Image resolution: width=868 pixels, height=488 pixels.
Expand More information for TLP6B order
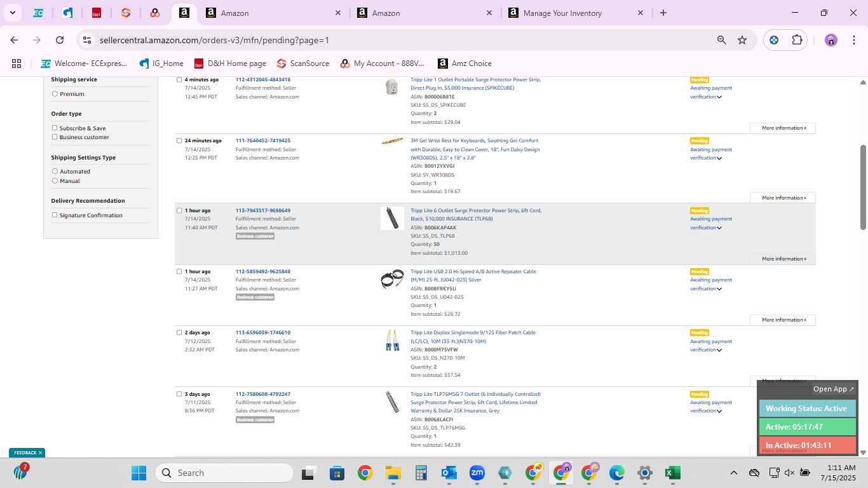pos(783,259)
